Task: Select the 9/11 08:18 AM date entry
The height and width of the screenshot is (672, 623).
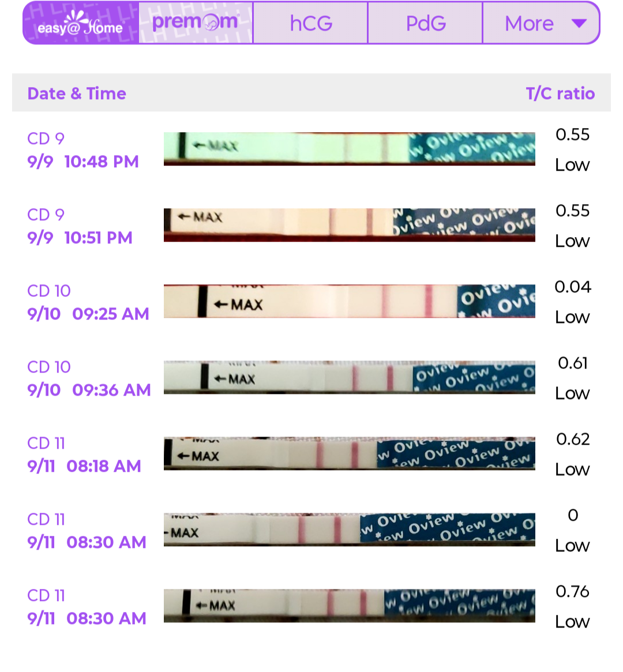Action: click(x=84, y=466)
